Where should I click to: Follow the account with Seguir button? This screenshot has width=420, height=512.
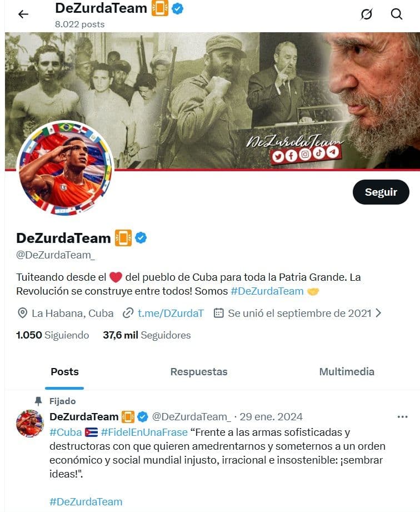[x=381, y=192]
